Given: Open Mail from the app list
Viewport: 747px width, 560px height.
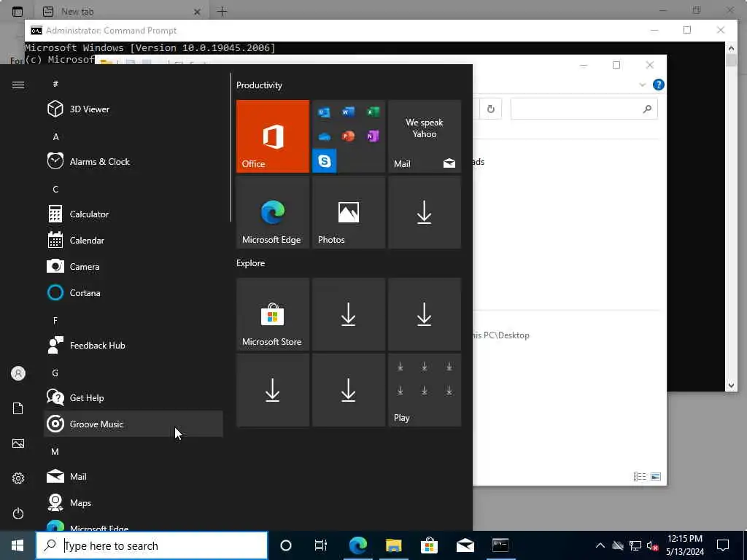Looking at the screenshot, I should coord(133,476).
